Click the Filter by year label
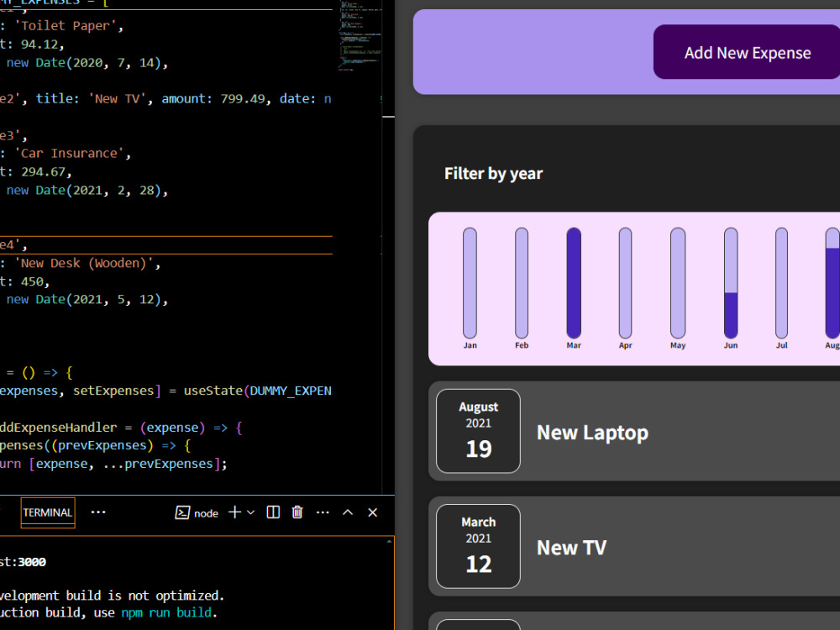This screenshot has width=840, height=630. pos(493,174)
